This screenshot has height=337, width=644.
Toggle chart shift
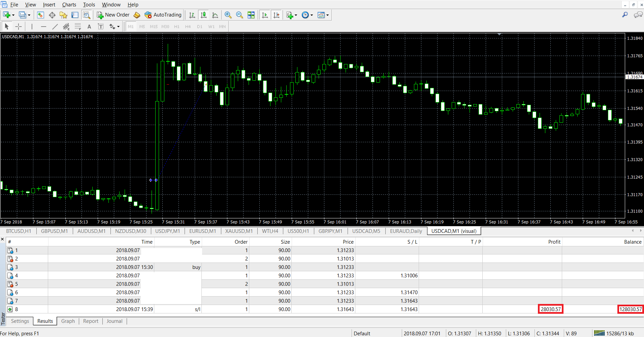tap(276, 15)
